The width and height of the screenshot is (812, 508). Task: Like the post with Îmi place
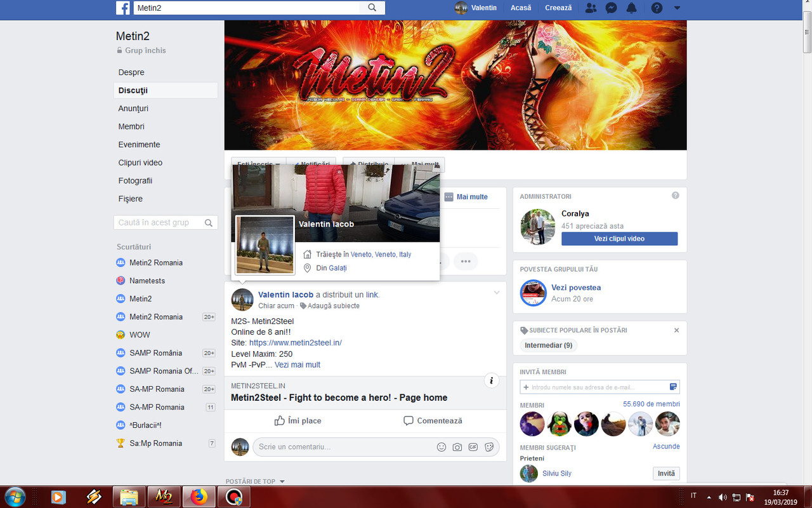[298, 421]
